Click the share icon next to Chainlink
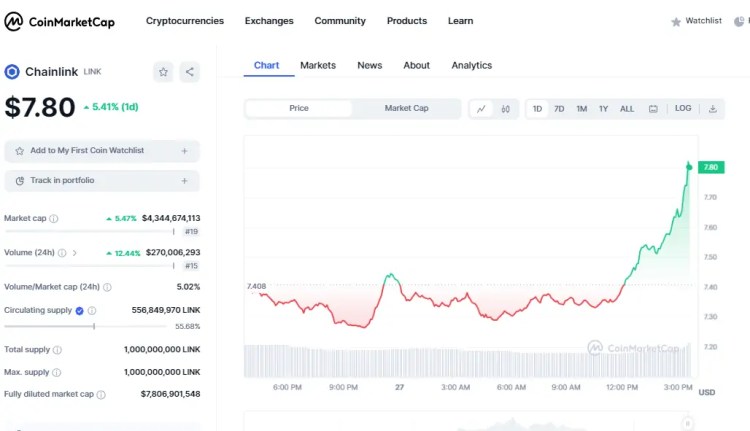The image size is (750, 431). click(189, 72)
